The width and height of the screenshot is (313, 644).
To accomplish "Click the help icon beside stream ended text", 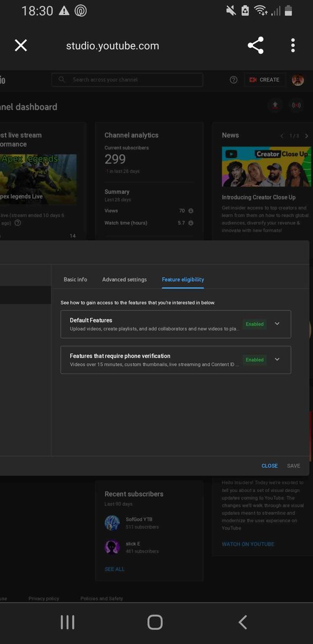I will pyautogui.click(x=18, y=223).
